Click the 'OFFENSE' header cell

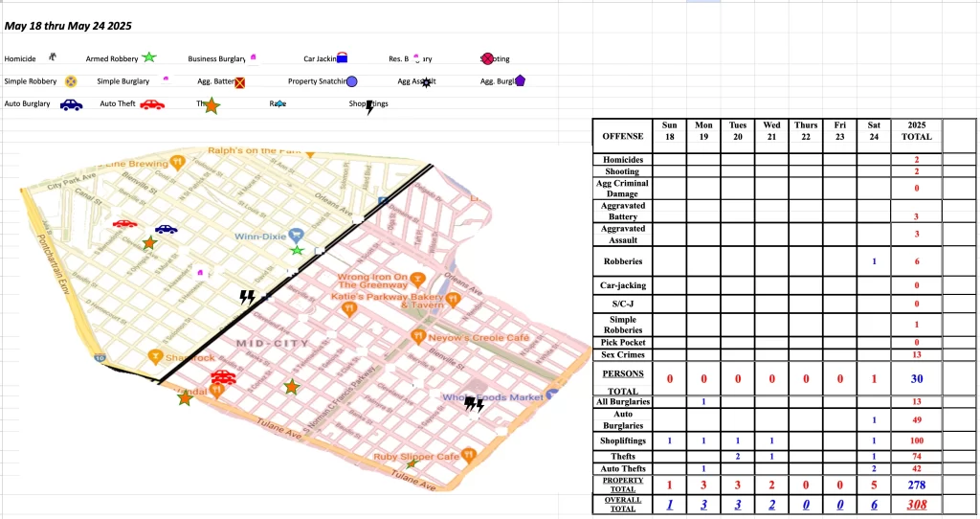tap(622, 136)
